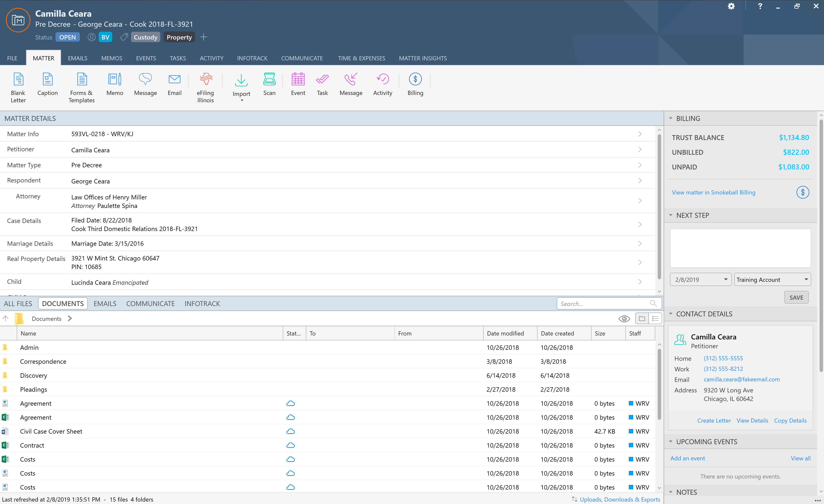Open the Next Step date dropdown
This screenshot has width=824, height=504.
[726, 280]
